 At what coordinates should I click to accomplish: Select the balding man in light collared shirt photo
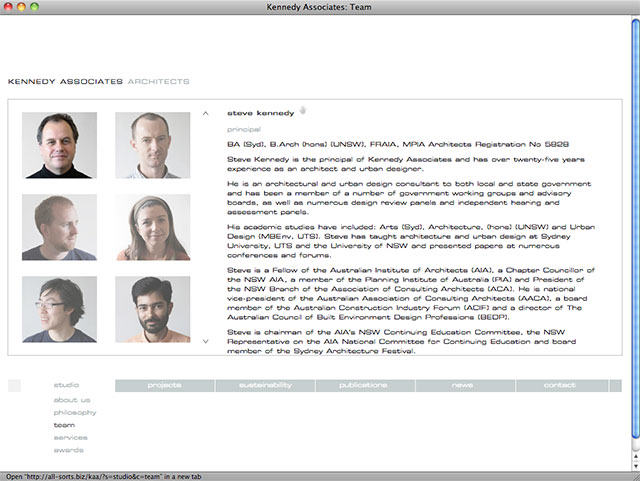[153, 145]
